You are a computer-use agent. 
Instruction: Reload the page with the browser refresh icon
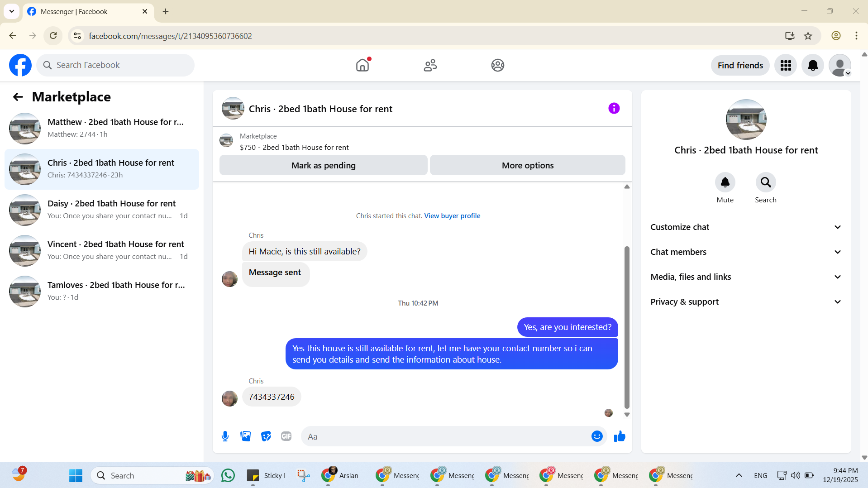[53, 36]
